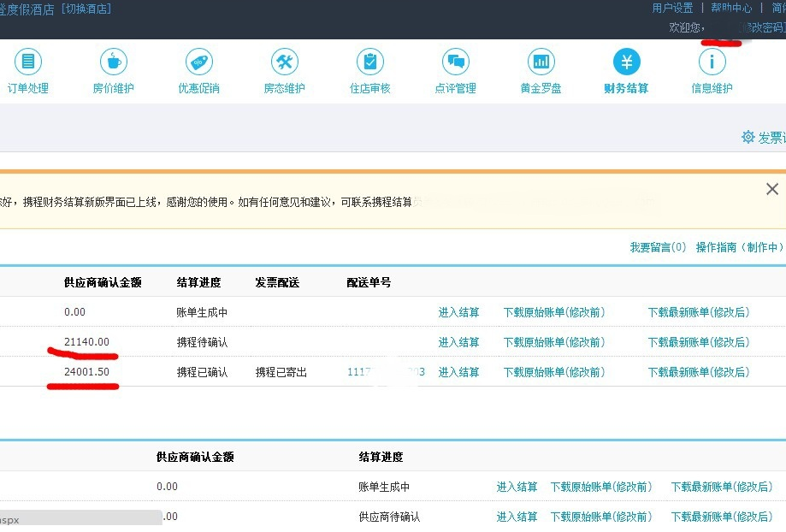Download 原始账单(修改前) for 携程已确认 row
This screenshot has width=786, height=532.
point(554,372)
